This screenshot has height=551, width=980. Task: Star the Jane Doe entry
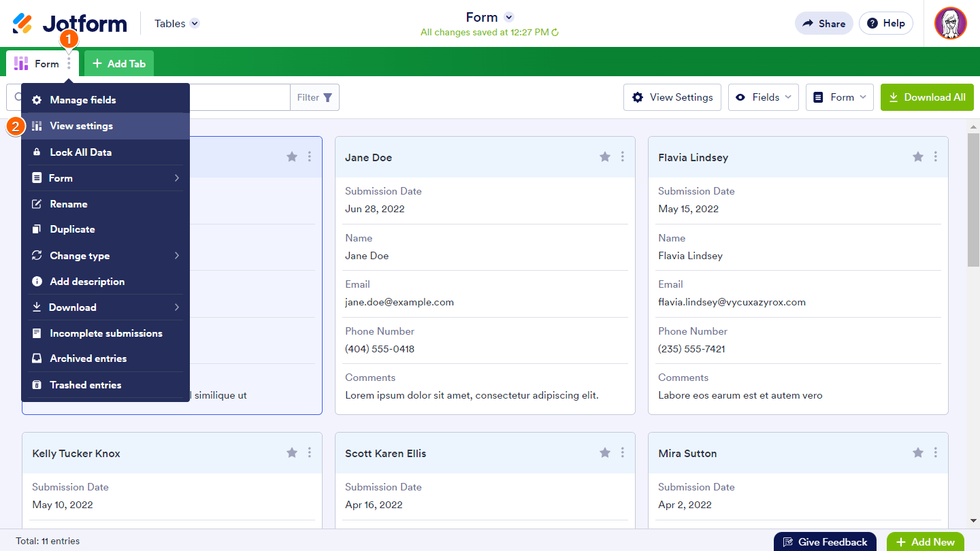click(605, 157)
